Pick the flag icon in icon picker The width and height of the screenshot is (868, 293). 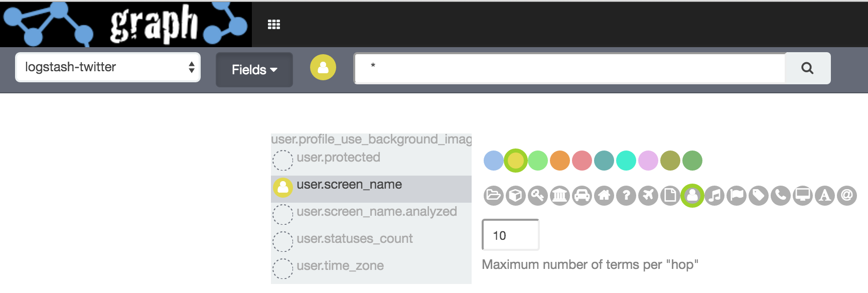tap(737, 195)
